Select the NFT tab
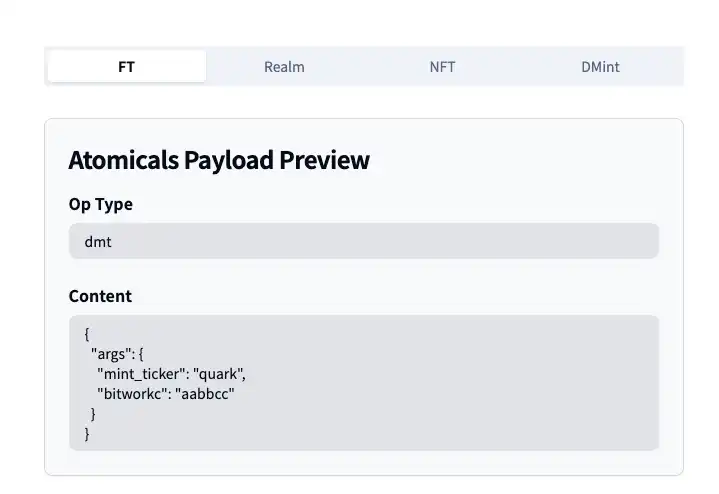The width and height of the screenshot is (719, 494). (x=442, y=67)
